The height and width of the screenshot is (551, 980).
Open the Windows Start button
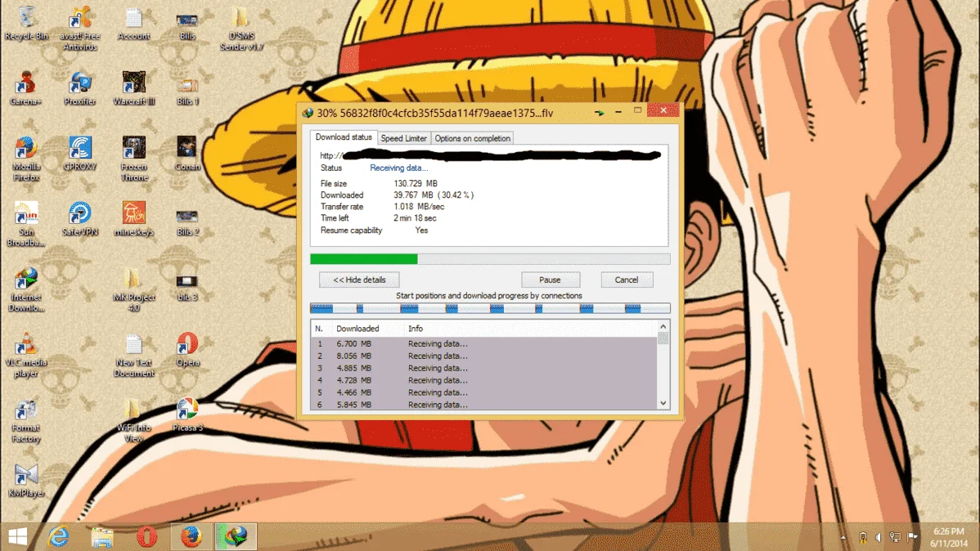(18, 536)
